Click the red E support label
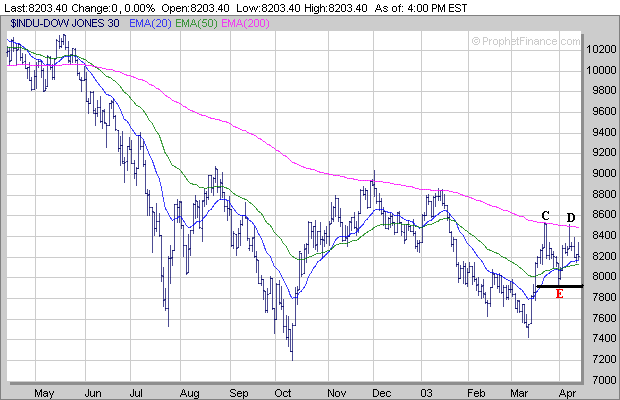The image size is (620, 400). pos(559,294)
